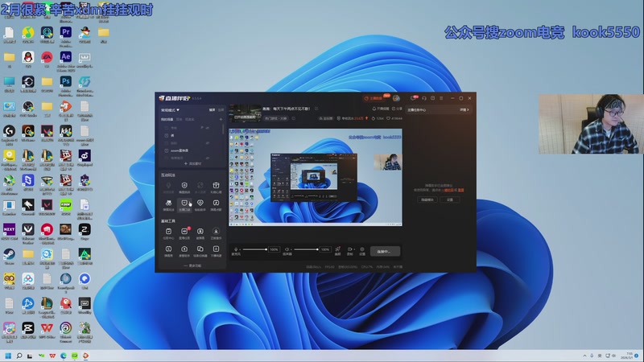Open the recording icon in the bottom bar
Viewport: 644px width, 362px height.
click(350, 250)
